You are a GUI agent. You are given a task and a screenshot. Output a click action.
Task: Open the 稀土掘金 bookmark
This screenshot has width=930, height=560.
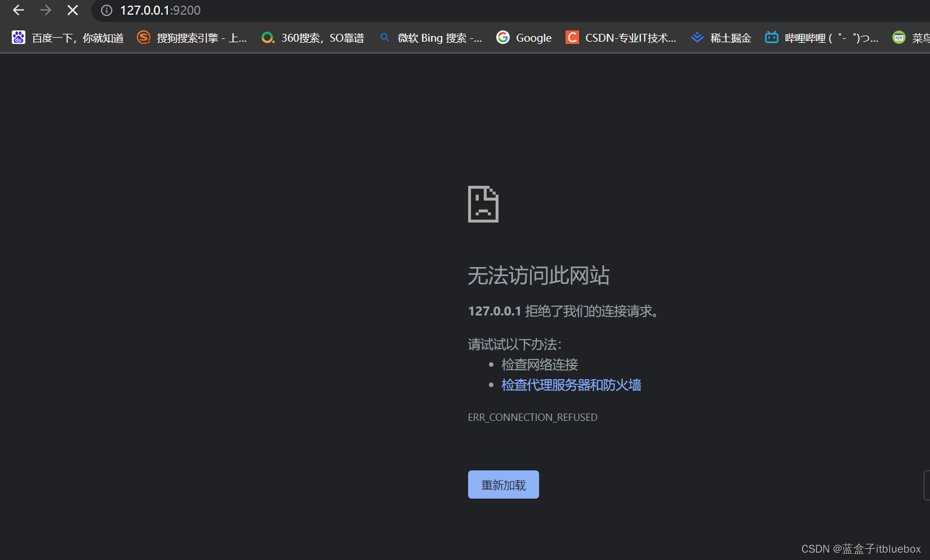(x=721, y=37)
